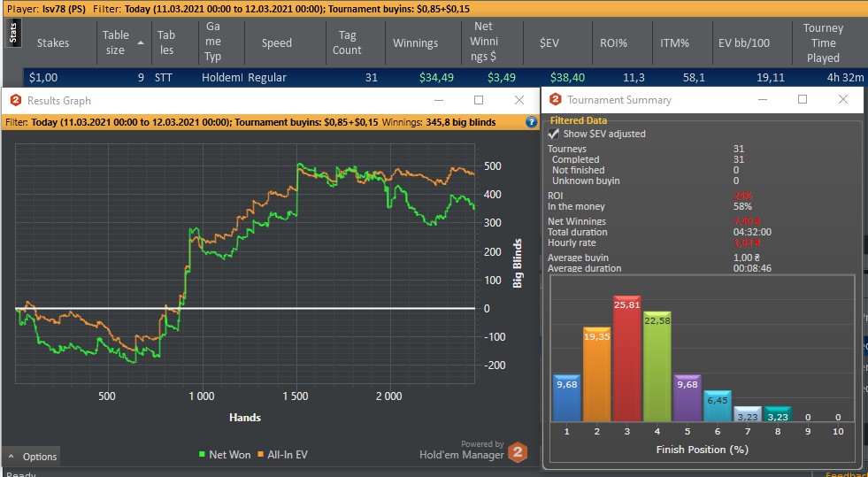Click the green 22,58 fourth-place bar

[657, 366]
